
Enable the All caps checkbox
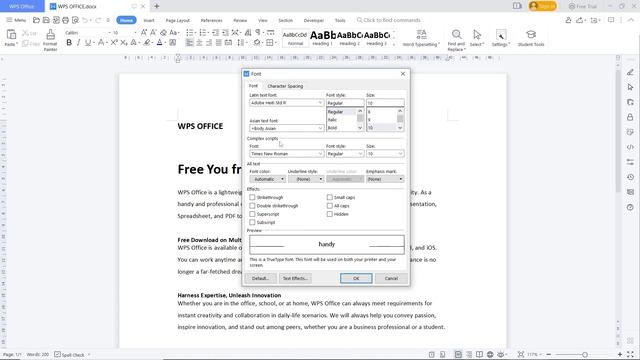(329, 206)
